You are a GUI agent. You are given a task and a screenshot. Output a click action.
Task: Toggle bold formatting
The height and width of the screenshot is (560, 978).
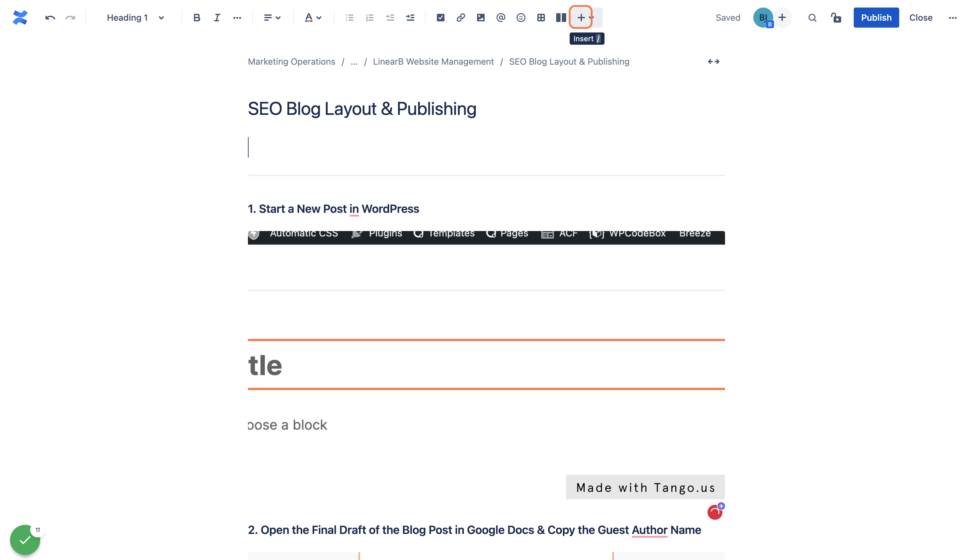point(196,18)
